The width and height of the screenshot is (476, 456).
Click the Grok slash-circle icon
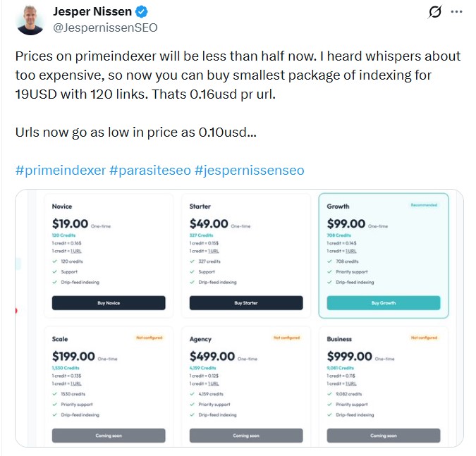435,12
